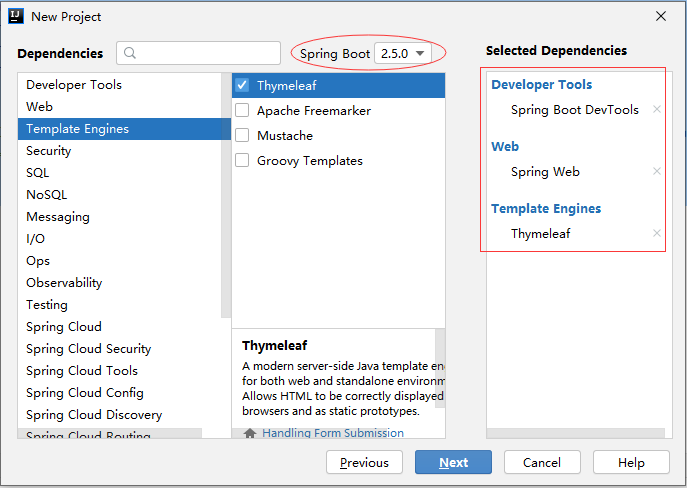Click the Mustache label in dependency list
Image resolution: width=687 pixels, height=488 pixels.
click(x=285, y=135)
